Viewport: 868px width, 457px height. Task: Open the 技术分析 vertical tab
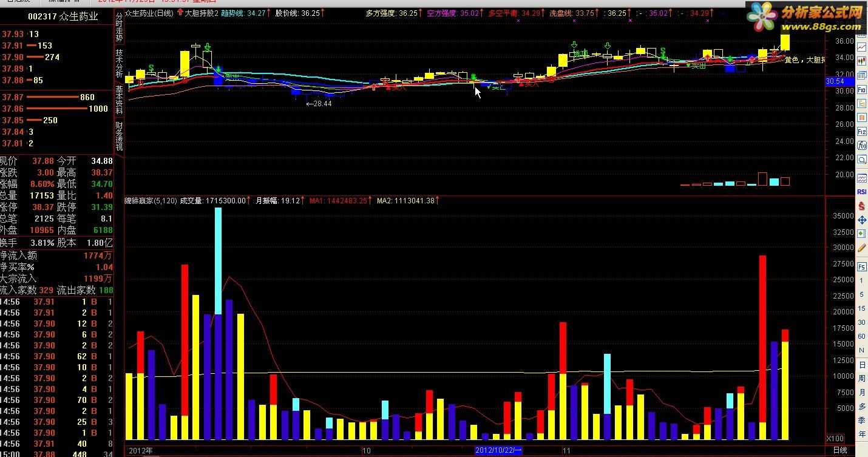click(119, 64)
